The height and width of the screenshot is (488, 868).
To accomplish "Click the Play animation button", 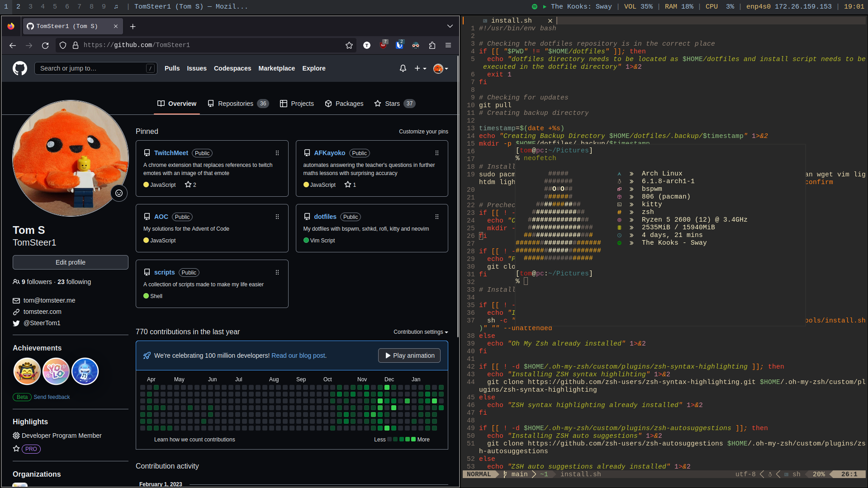I will 409,355.
